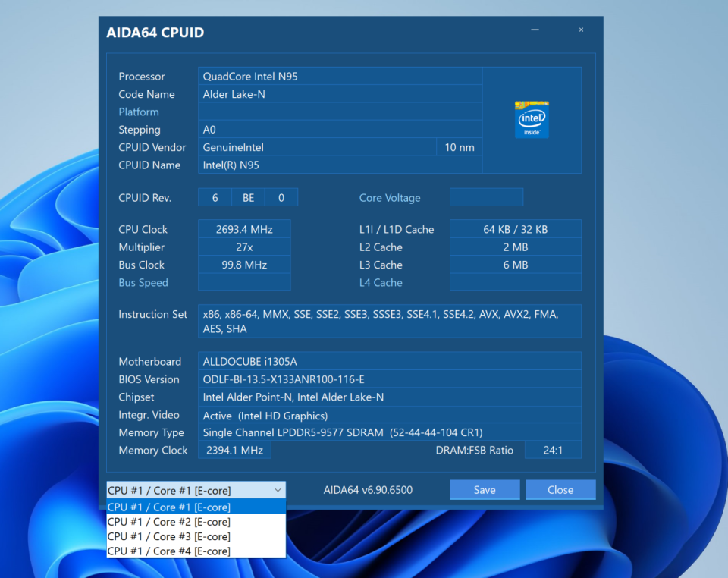
Task: Click the Platform label
Action: 138,112
